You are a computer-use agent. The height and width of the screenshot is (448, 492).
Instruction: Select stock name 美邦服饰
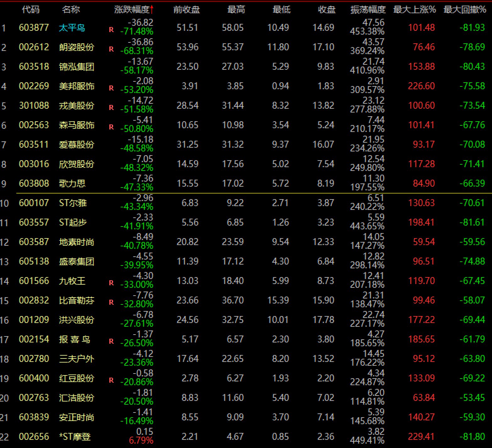(x=77, y=86)
